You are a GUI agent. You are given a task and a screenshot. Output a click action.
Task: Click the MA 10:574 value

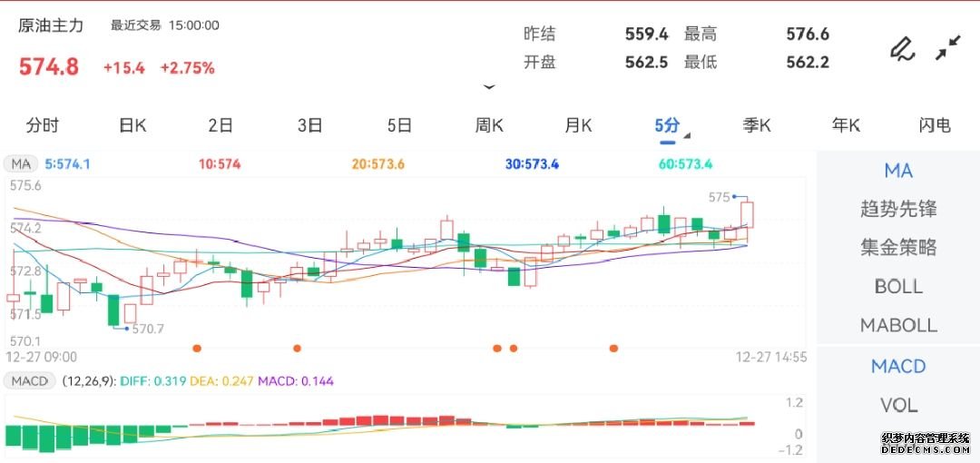click(220, 164)
